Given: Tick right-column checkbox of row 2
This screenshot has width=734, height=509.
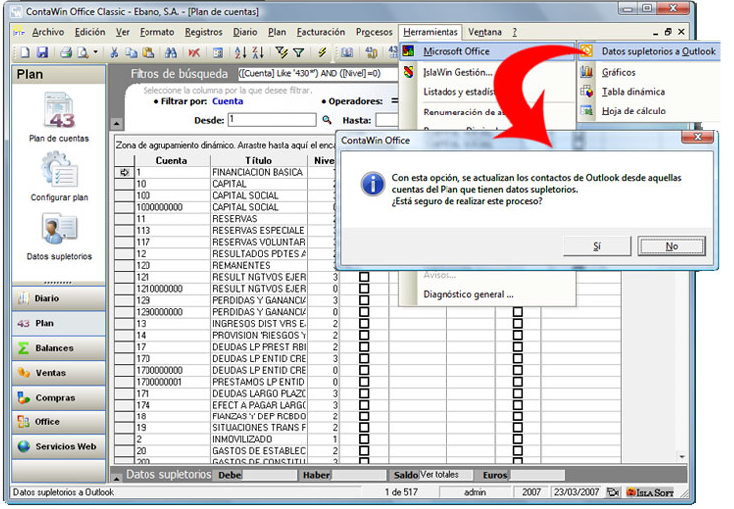Looking at the screenshot, I should pyautogui.click(x=518, y=439).
